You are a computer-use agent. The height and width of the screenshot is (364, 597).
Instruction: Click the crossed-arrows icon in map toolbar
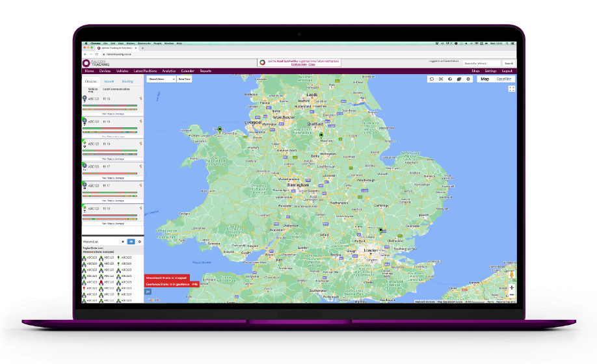click(x=441, y=79)
